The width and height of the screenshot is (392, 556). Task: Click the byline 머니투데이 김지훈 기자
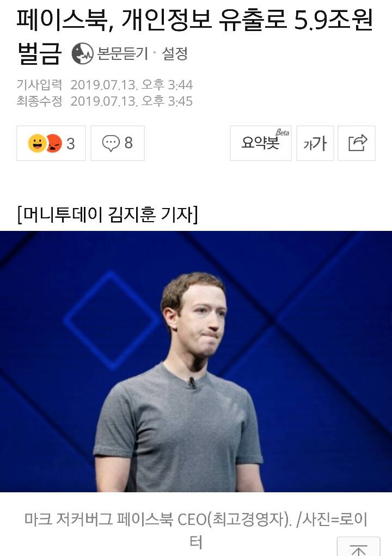pos(107,215)
